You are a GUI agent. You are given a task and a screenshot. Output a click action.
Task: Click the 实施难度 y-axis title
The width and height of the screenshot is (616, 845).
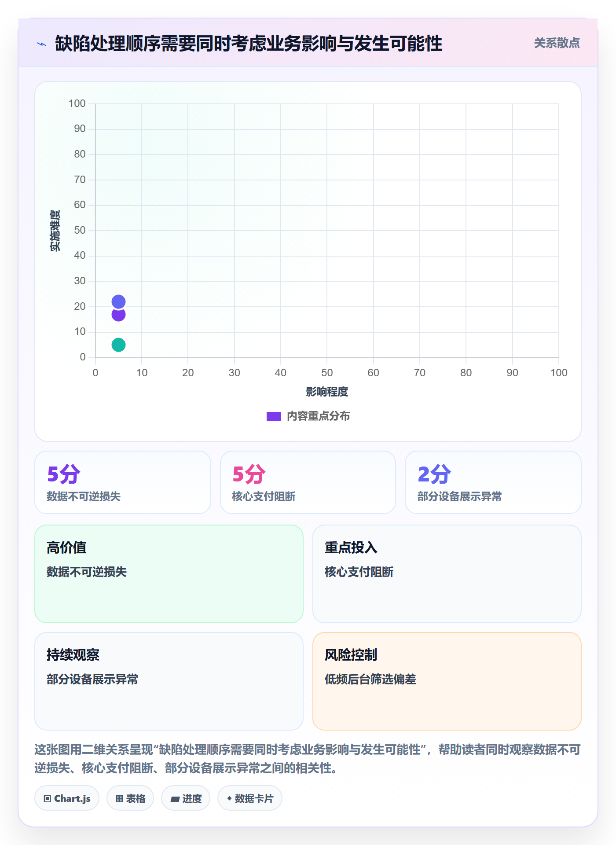tap(55, 231)
